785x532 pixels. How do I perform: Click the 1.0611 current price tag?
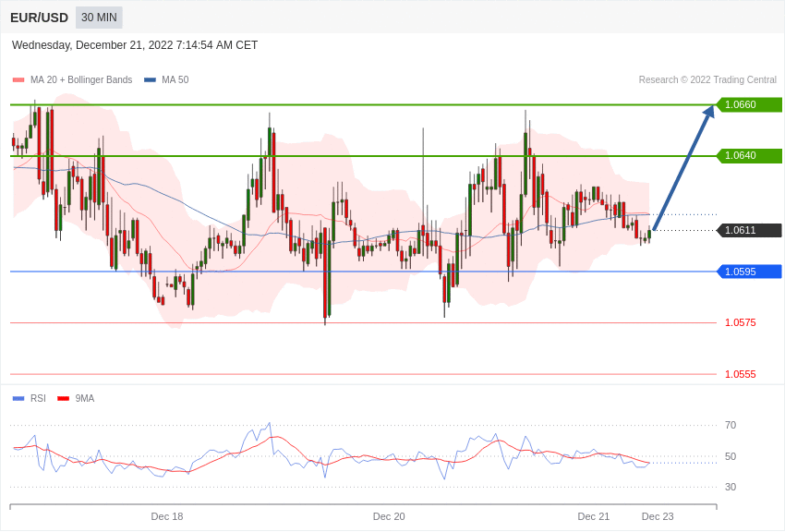[749, 230]
